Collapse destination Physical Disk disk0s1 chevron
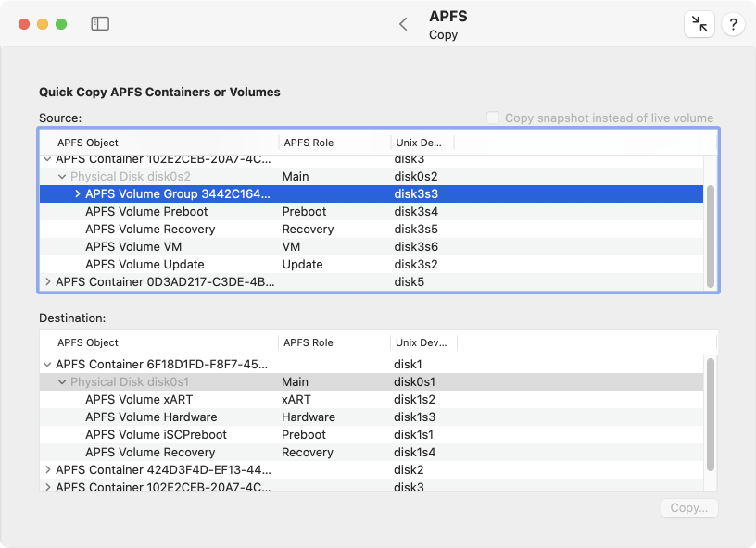This screenshot has width=756, height=548. pyautogui.click(x=62, y=382)
